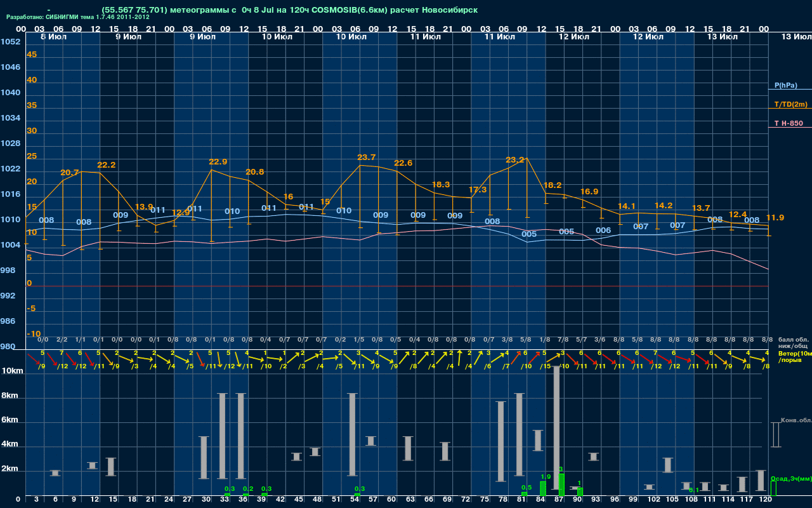The image size is (812, 508).
Task: Click the 22.6 temperature value
Action: [x=403, y=163]
